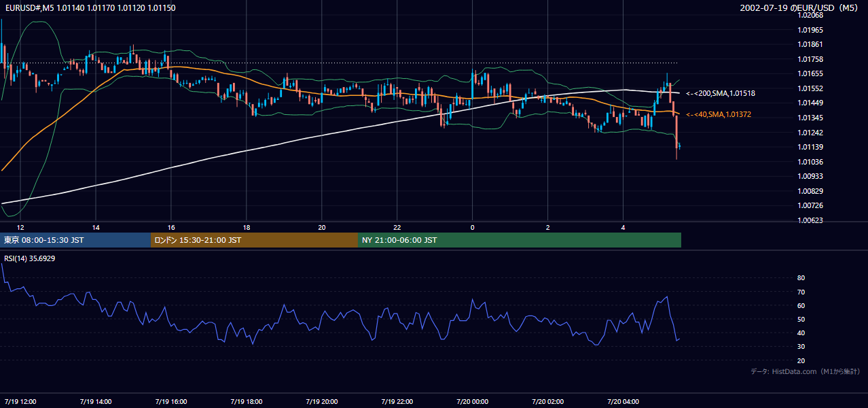Screen dimensions: 868x408
Task: Click the hour 22 label under the price chart
Action: (x=397, y=227)
